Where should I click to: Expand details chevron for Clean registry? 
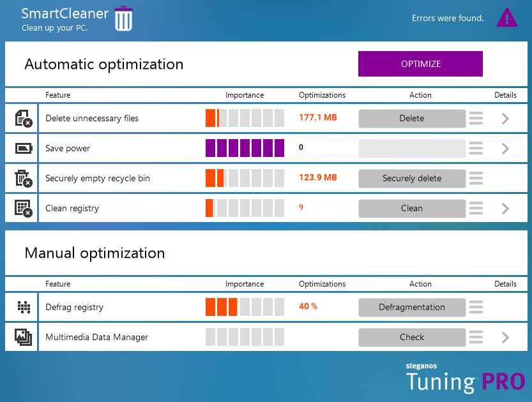click(505, 208)
